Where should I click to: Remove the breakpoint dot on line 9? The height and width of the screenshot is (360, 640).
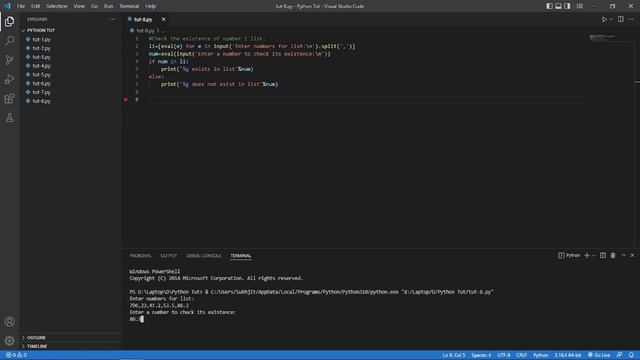[126, 100]
